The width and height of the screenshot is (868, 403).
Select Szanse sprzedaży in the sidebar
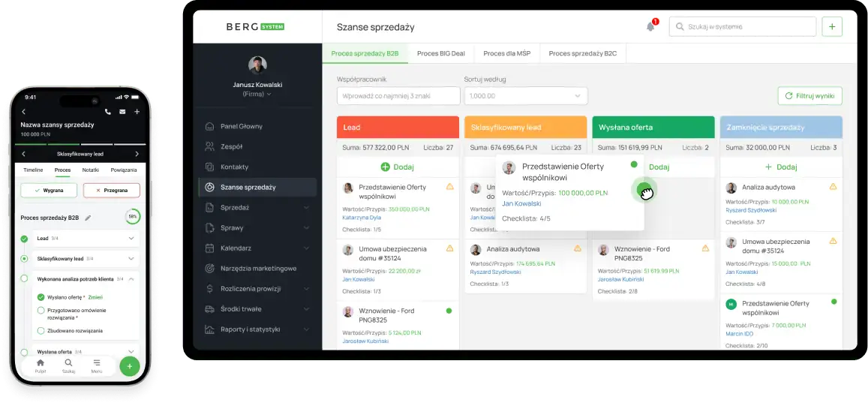tap(257, 187)
